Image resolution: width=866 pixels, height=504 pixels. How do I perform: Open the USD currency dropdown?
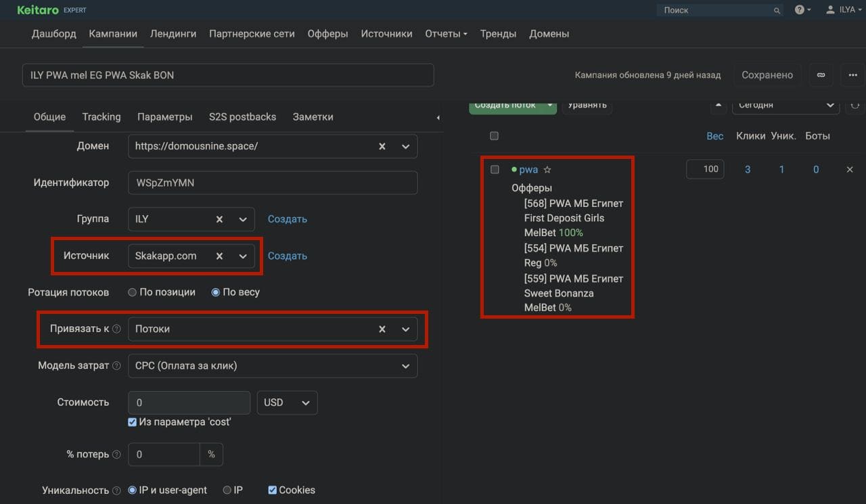[x=288, y=403]
